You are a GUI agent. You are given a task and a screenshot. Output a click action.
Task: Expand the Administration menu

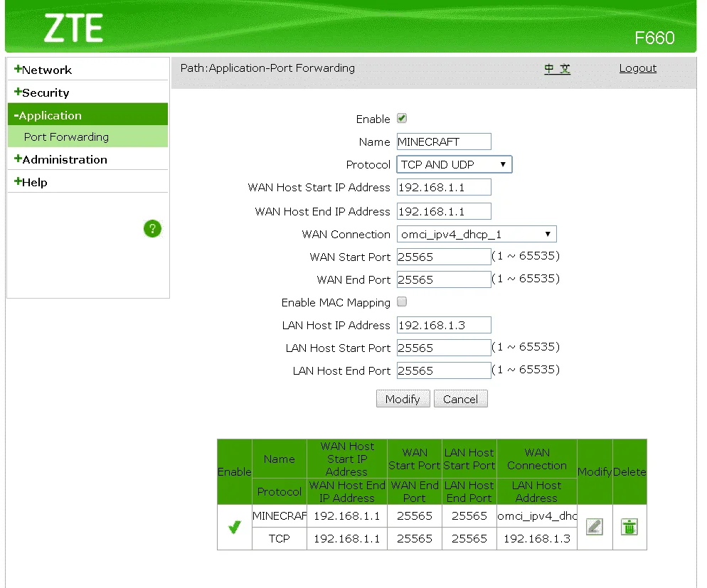[x=60, y=159]
